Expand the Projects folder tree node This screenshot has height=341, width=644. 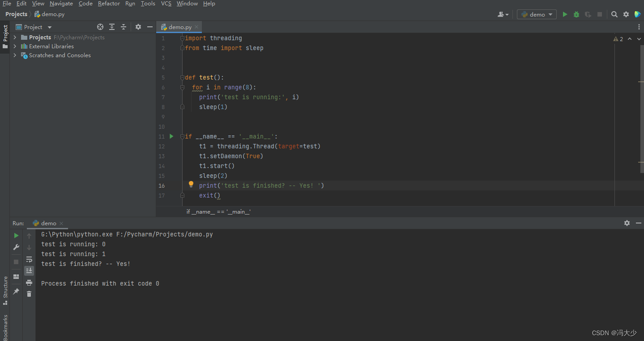click(15, 37)
